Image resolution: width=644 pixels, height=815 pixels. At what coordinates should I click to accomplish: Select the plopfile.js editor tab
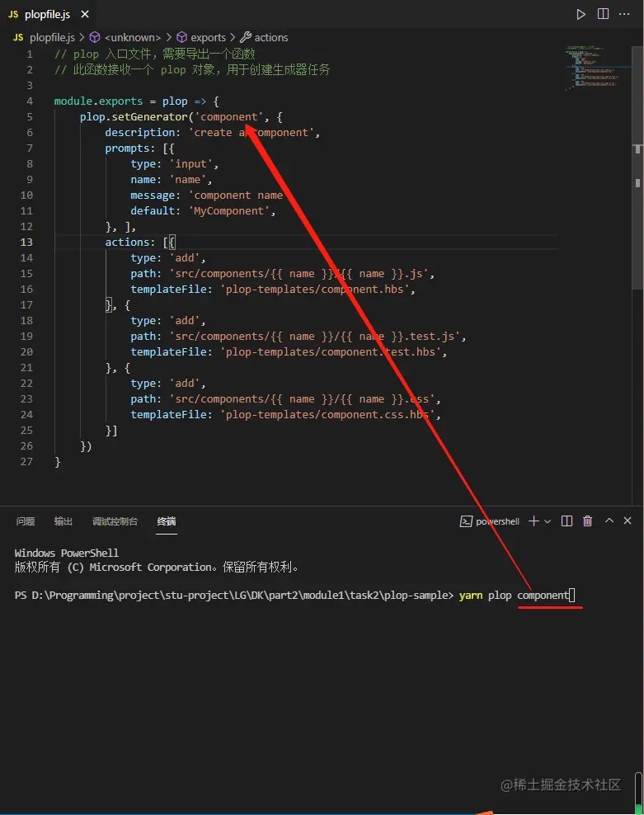pos(48,15)
